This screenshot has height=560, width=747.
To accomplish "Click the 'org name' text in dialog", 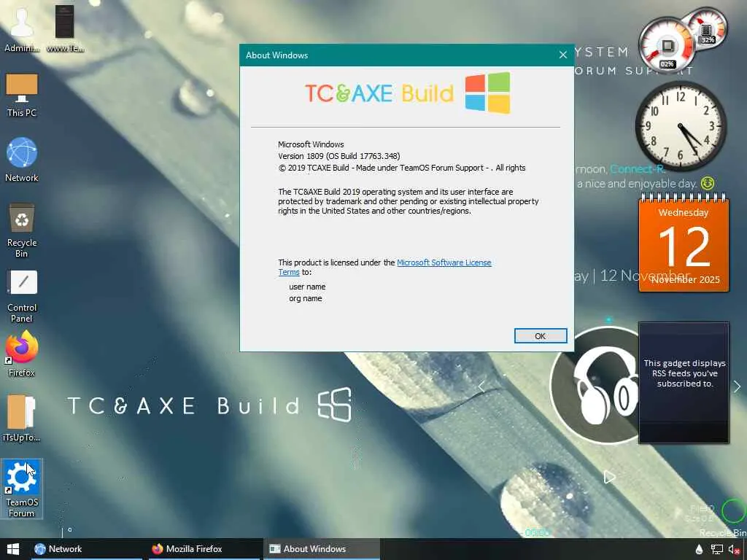I will click(x=306, y=298).
